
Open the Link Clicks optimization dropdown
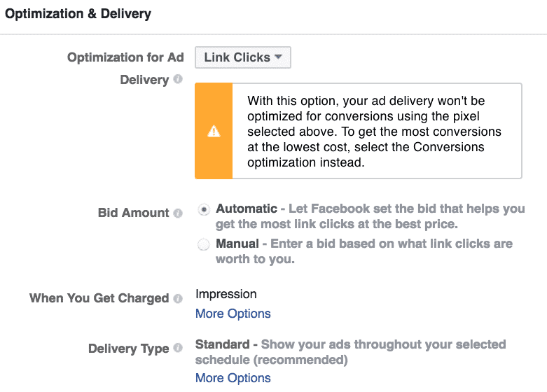[243, 57]
